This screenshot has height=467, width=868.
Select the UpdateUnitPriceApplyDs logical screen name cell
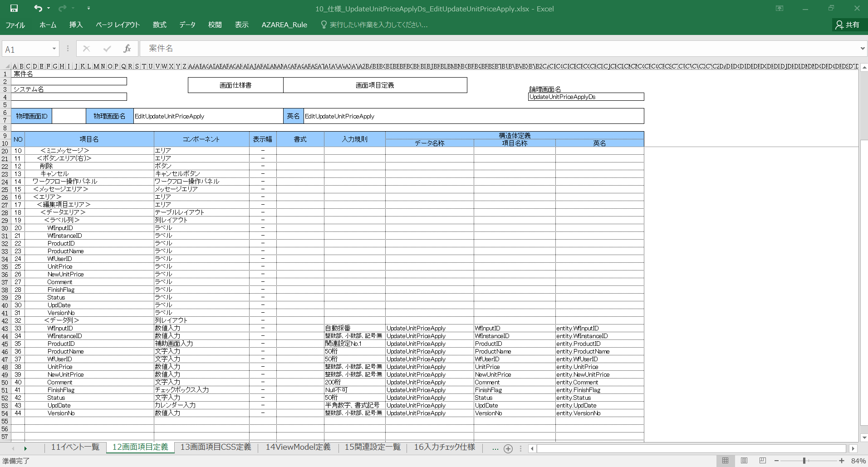586,97
